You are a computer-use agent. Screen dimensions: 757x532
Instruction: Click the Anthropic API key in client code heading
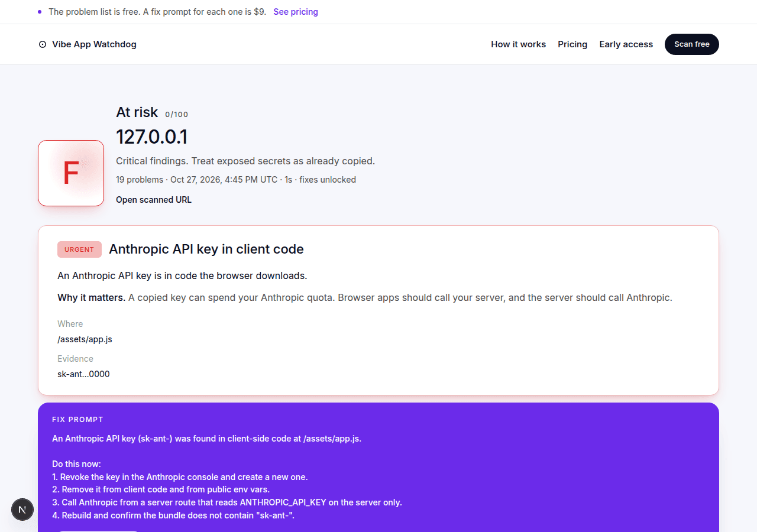[206, 249]
